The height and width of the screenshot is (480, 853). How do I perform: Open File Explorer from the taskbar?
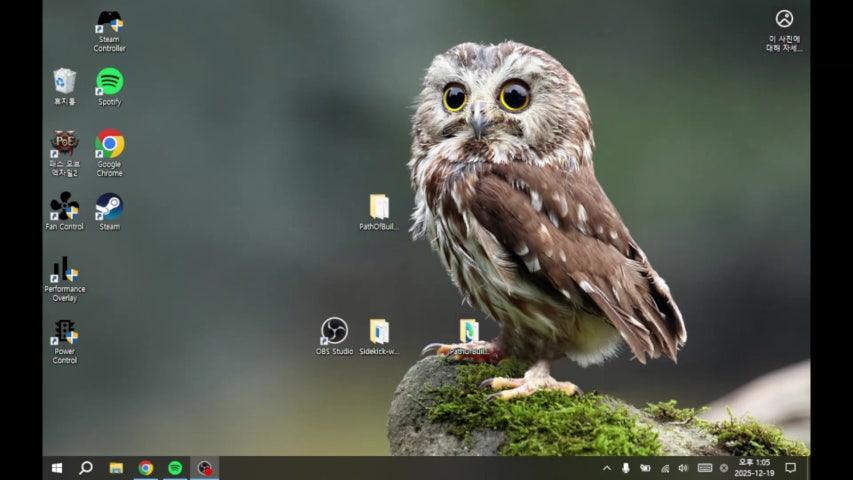[116, 468]
